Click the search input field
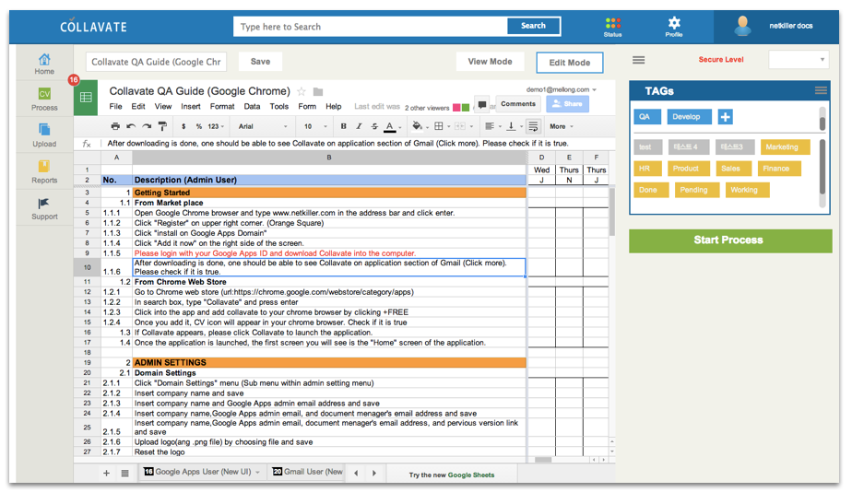Screen dimensions: 852x504 [371, 26]
